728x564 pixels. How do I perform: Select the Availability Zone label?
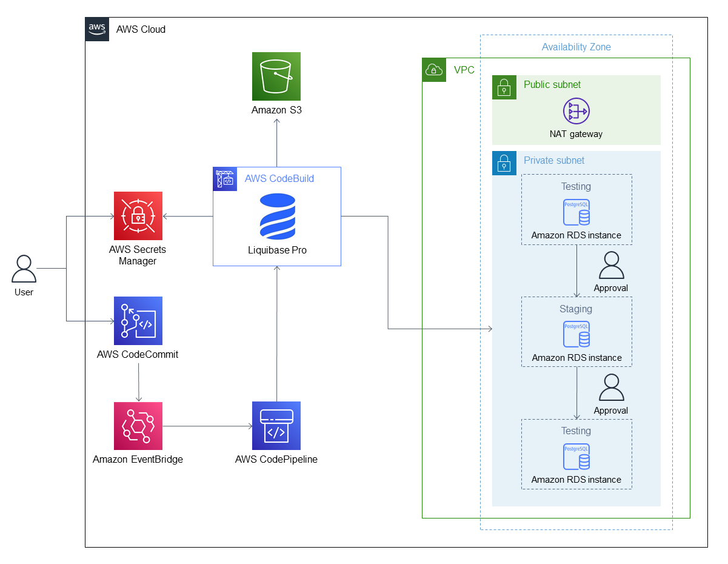tap(576, 47)
